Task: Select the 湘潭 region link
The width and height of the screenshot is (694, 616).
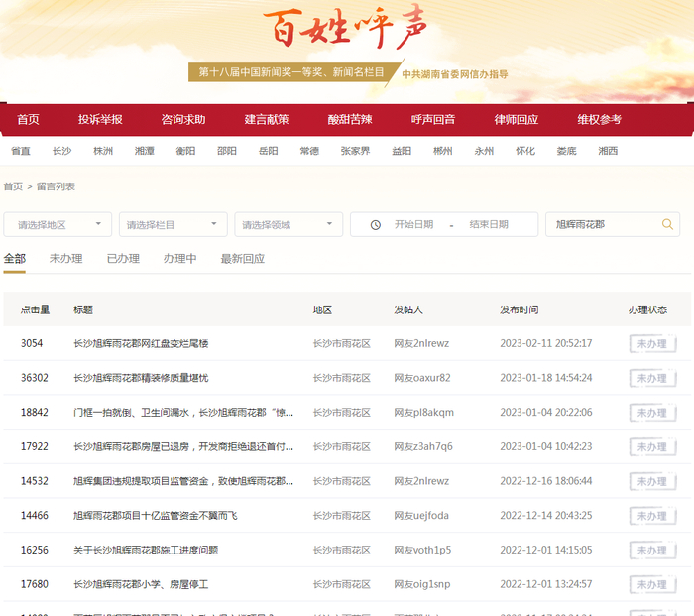Action: tap(145, 151)
